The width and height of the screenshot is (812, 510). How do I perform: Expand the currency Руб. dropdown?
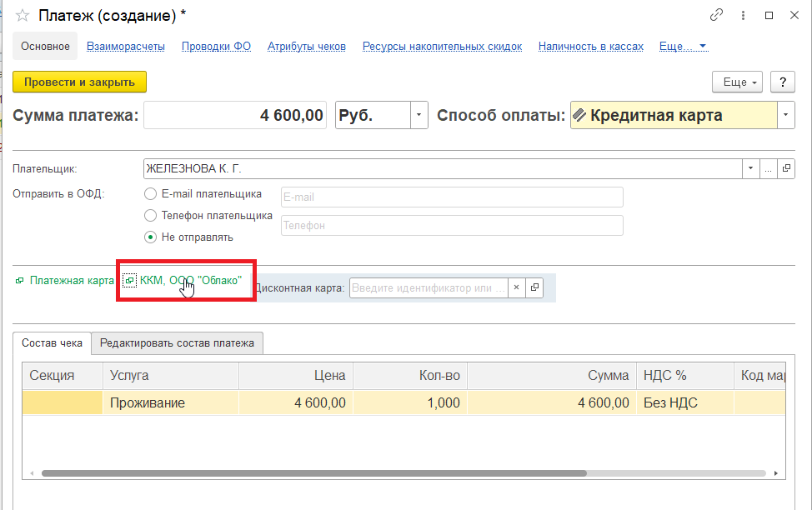coord(419,116)
